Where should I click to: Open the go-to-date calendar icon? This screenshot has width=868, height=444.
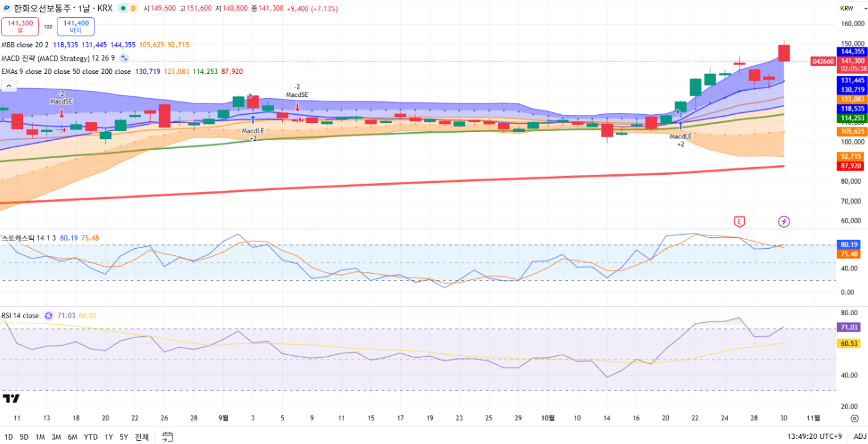168,437
